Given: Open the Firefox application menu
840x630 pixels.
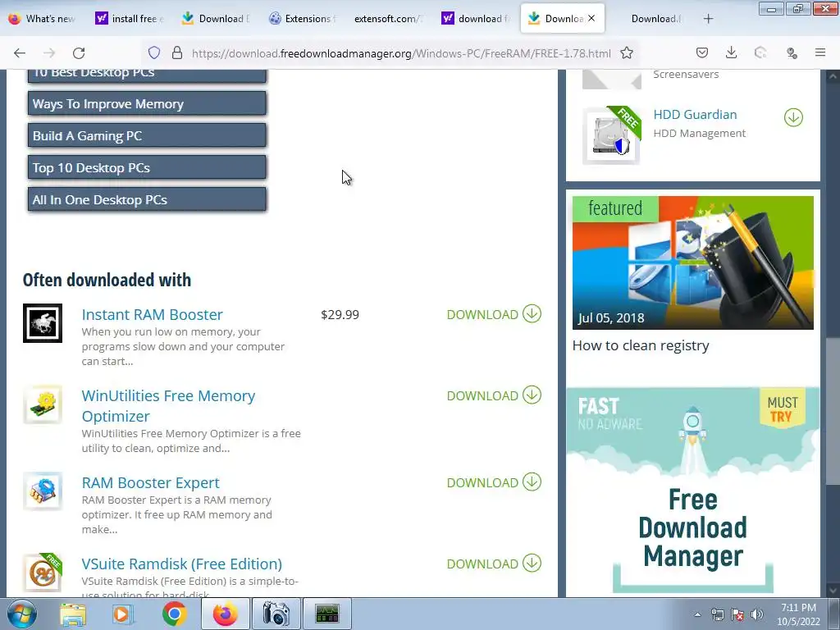Looking at the screenshot, I should coord(820,52).
